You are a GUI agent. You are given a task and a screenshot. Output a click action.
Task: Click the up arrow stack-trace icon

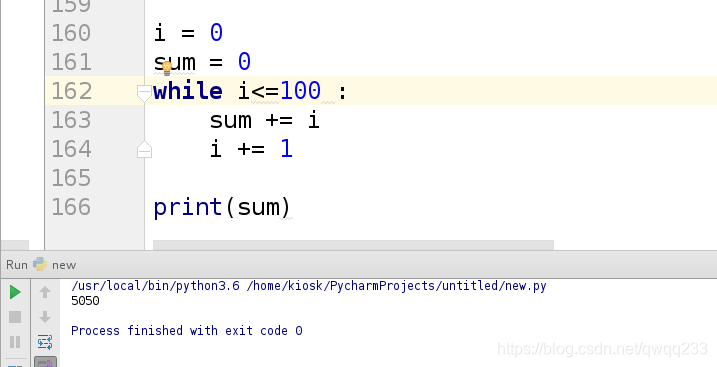[x=45, y=292]
